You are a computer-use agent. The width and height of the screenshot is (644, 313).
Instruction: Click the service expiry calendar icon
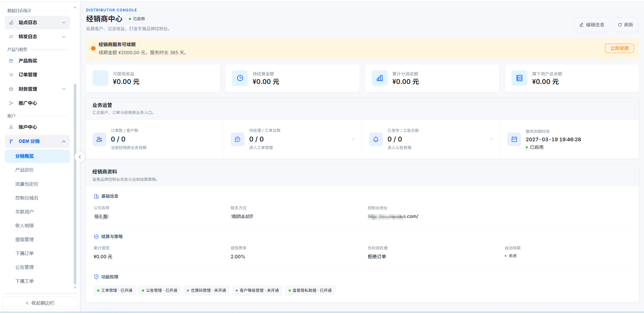point(514,139)
